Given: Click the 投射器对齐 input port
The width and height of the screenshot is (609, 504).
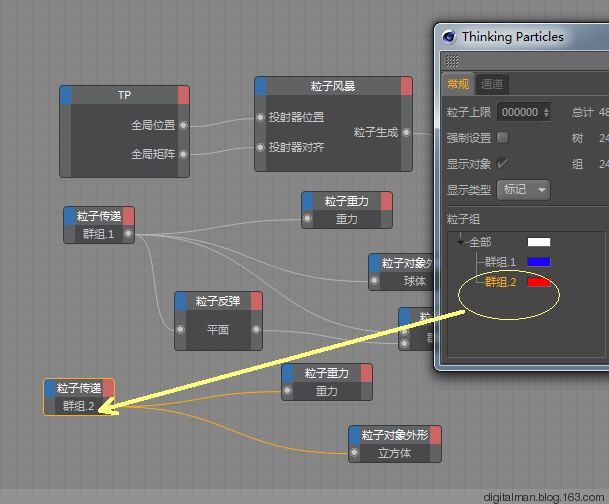Looking at the screenshot, I should (x=261, y=147).
